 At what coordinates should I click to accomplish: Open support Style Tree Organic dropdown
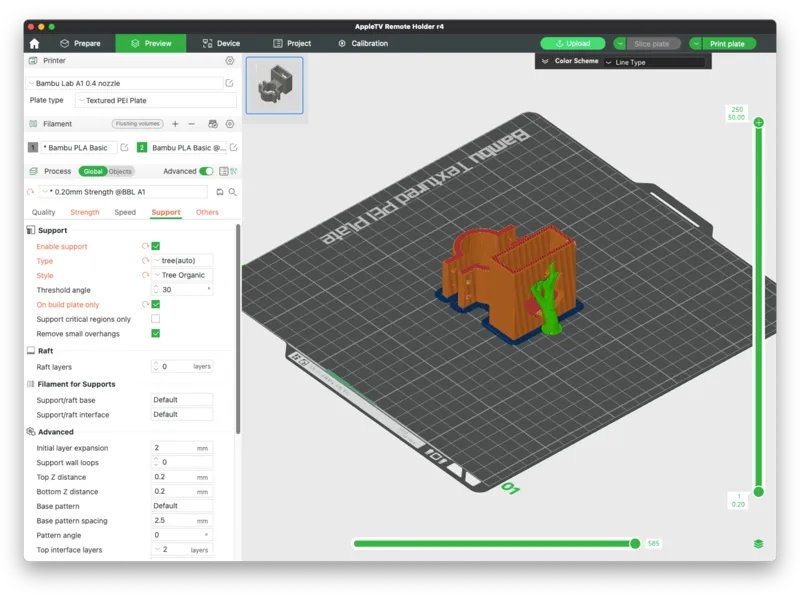[182, 275]
